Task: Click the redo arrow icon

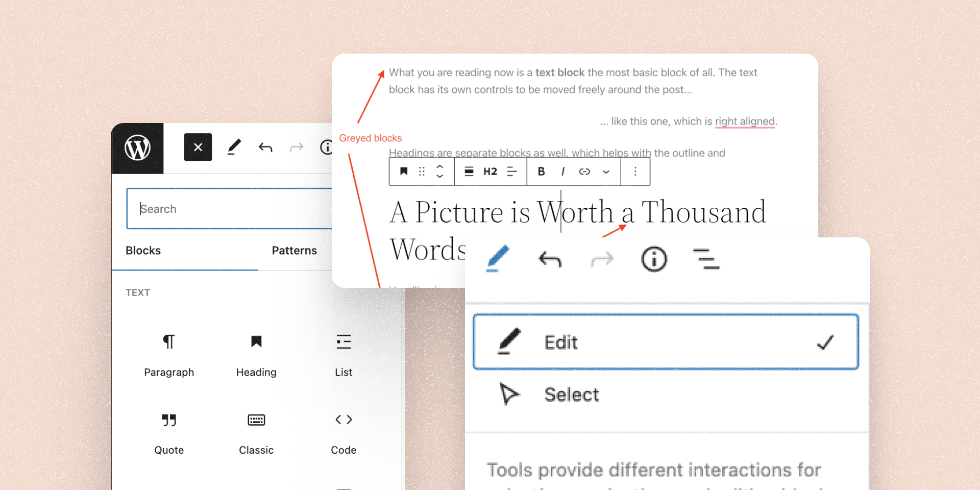Action: pyautogui.click(x=602, y=259)
